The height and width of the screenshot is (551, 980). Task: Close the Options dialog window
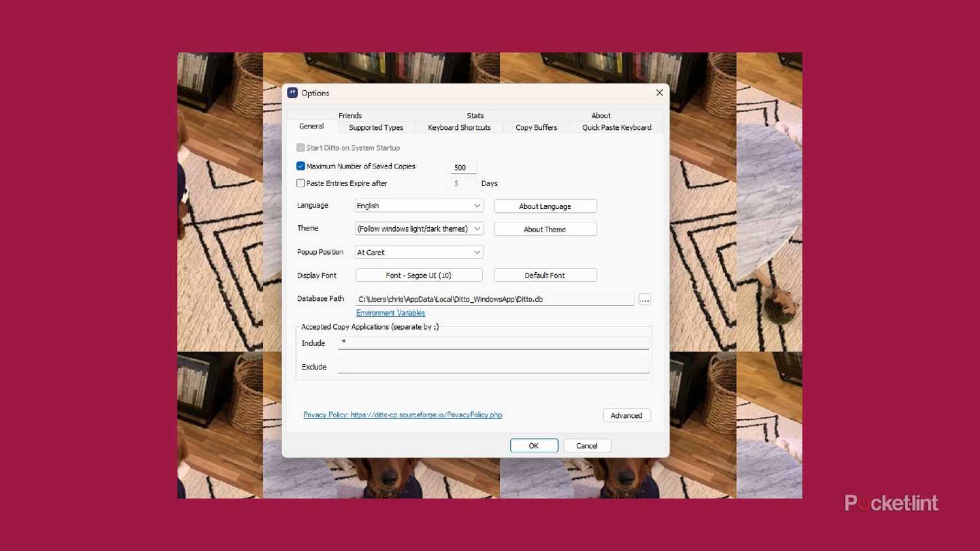click(659, 93)
